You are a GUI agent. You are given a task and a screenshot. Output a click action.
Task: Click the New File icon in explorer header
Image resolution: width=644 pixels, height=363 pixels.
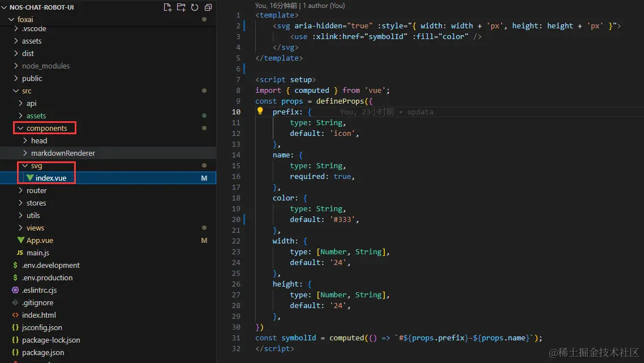tap(167, 7)
